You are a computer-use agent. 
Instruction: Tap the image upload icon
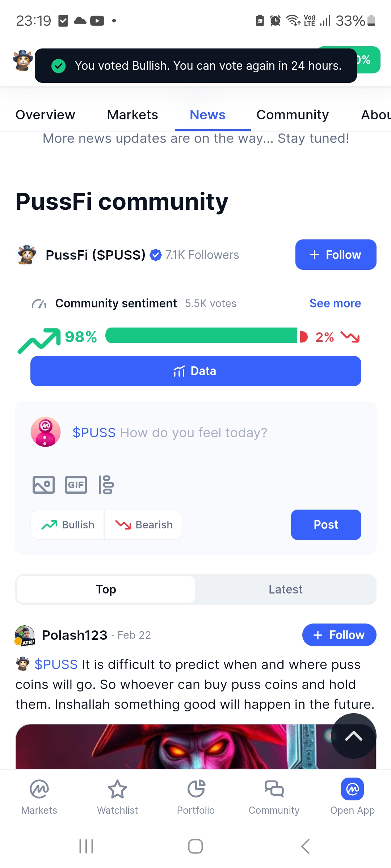(43, 485)
